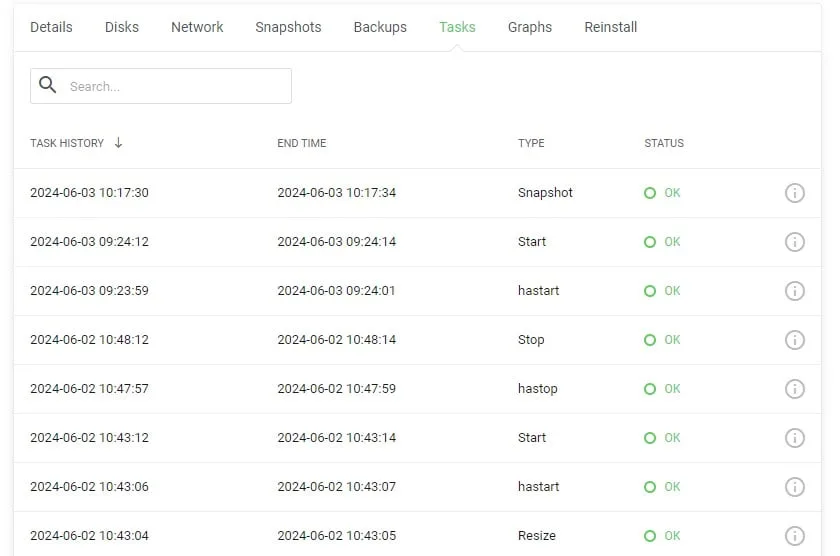The width and height of the screenshot is (840, 556).
Task: Toggle sort arrow next to Task History
Action: coord(118,143)
